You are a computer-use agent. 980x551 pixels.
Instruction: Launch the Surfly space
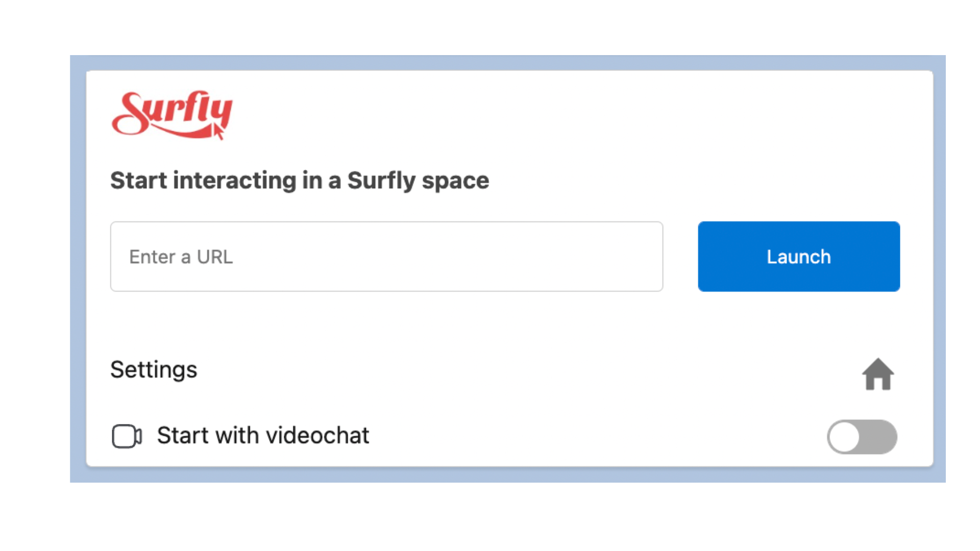(x=799, y=257)
